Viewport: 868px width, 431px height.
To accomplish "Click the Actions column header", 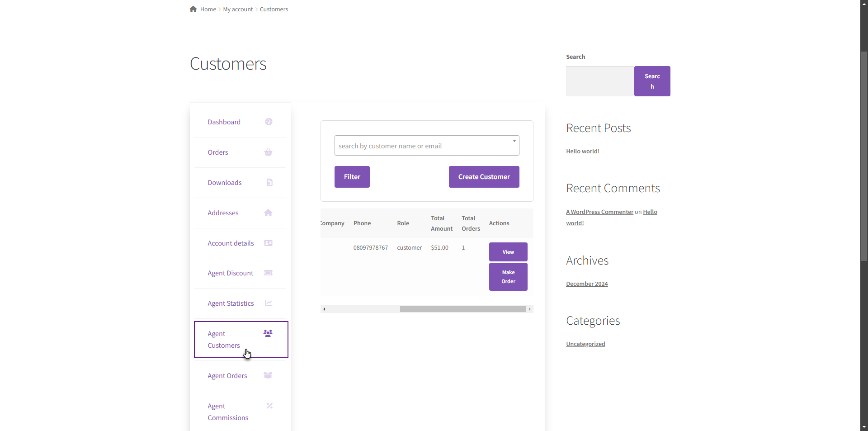I will tap(499, 223).
